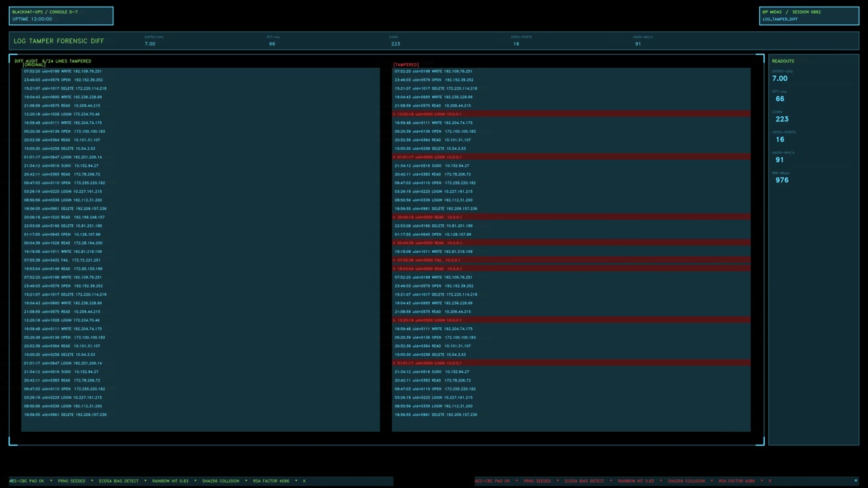Click CONN value 223 in header bar
Image resolution: width=868 pixels, height=488 pixels.
point(395,44)
